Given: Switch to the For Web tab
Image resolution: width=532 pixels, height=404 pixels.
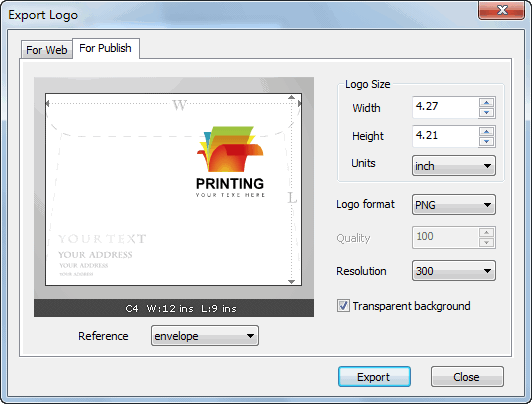Looking at the screenshot, I should point(47,50).
